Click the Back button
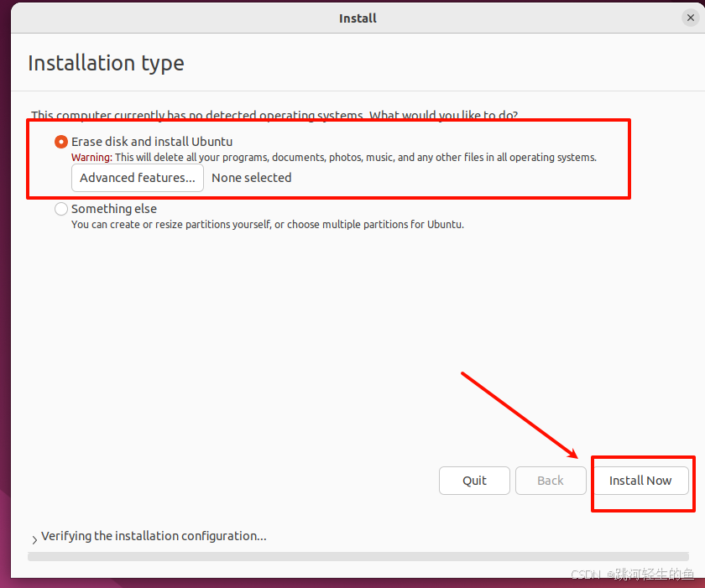 pyautogui.click(x=551, y=481)
